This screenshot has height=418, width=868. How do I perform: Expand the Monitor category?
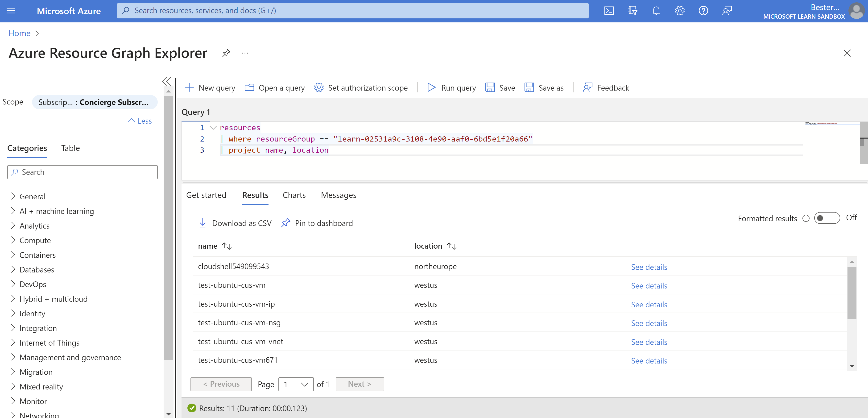13,401
